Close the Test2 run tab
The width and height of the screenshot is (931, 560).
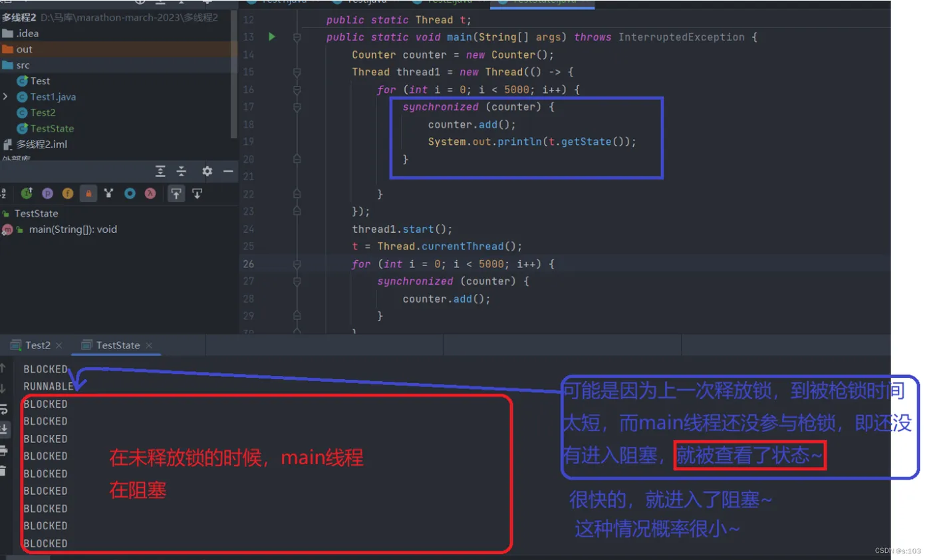point(59,346)
